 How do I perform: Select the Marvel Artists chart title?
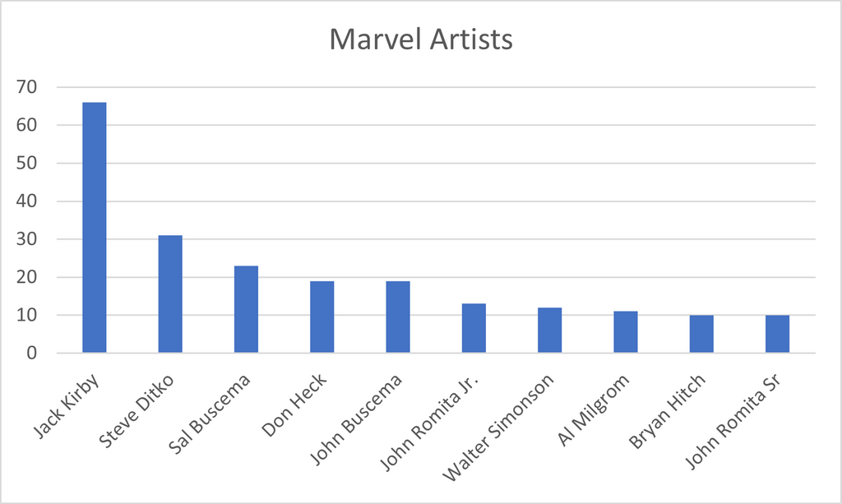(420, 39)
